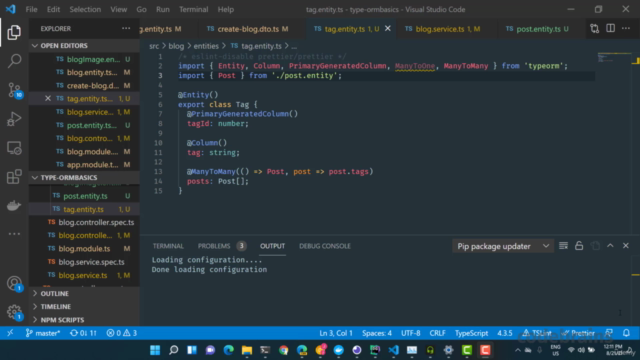Close tag.entity.ts in Open Editors list

click(x=48, y=98)
